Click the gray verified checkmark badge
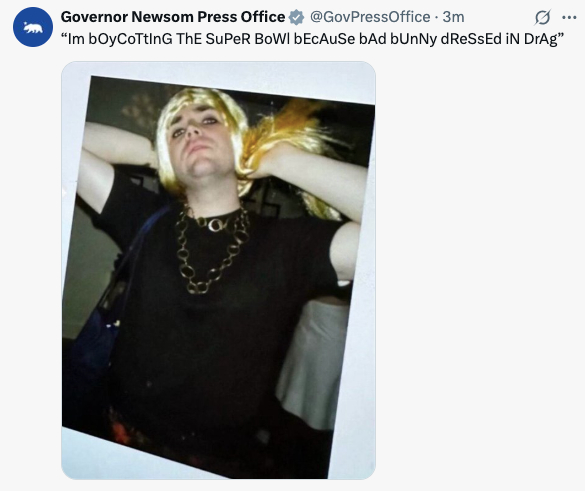This screenshot has width=585, height=491. click(x=297, y=17)
